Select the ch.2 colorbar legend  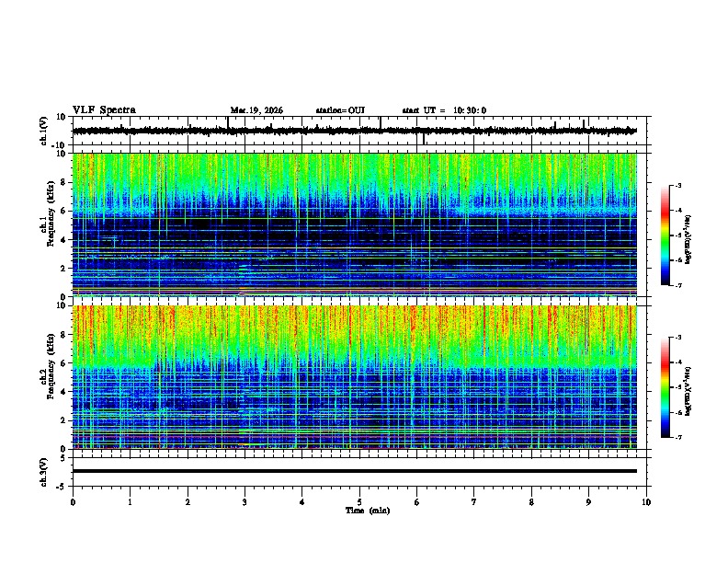[x=665, y=387]
